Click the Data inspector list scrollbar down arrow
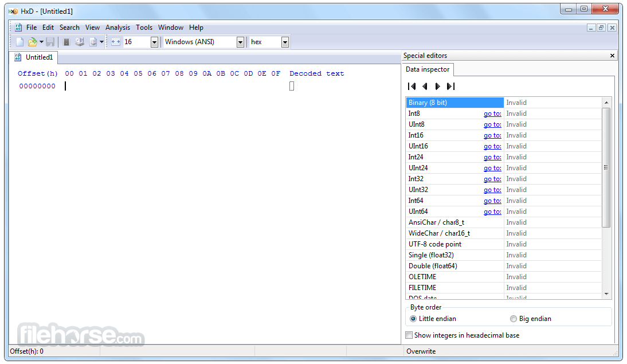The width and height of the screenshot is (627, 364). point(606,294)
